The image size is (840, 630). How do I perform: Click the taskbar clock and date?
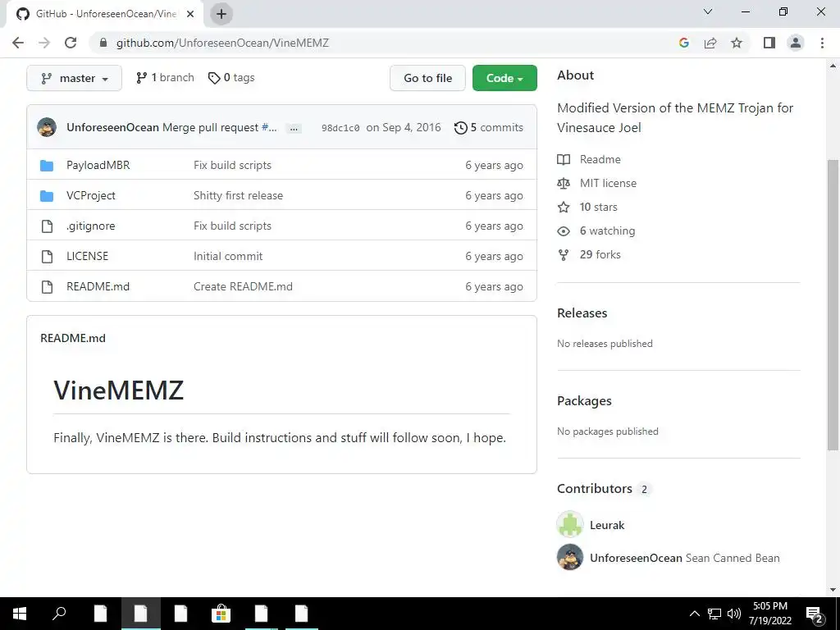tap(769, 614)
